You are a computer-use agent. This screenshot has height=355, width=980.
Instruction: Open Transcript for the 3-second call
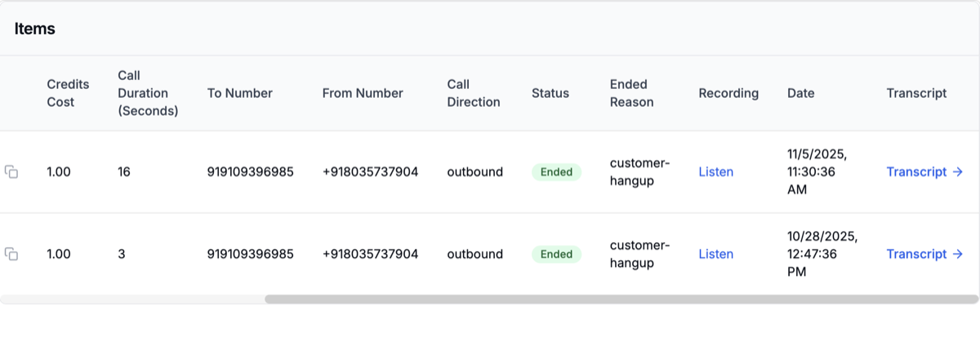click(924, 255)
